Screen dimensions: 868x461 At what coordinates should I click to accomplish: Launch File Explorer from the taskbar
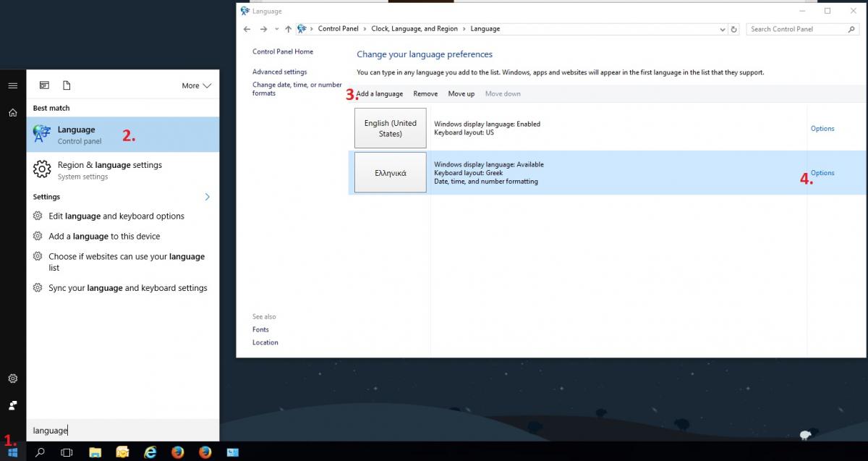point(95,452)
